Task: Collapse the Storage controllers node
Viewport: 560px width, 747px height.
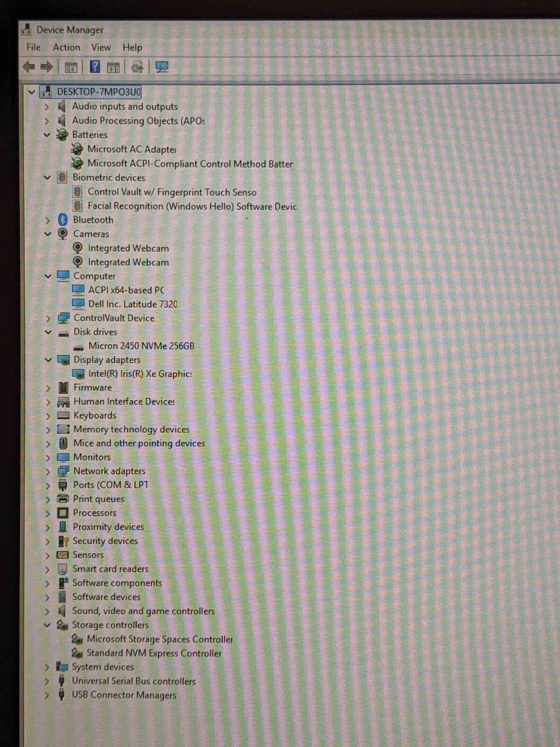Action: pyautogui.click(x=47, y=625)
